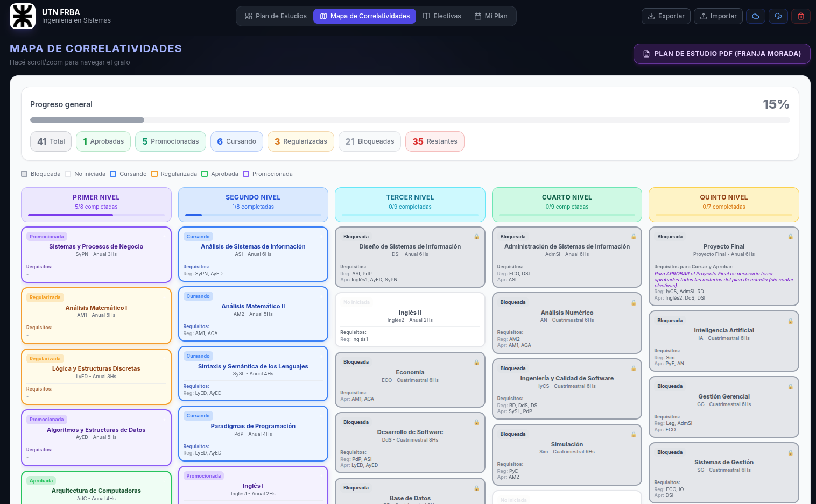Click the Progreso general heading
This screenshot has height=504, width=816.
[61, 104]
